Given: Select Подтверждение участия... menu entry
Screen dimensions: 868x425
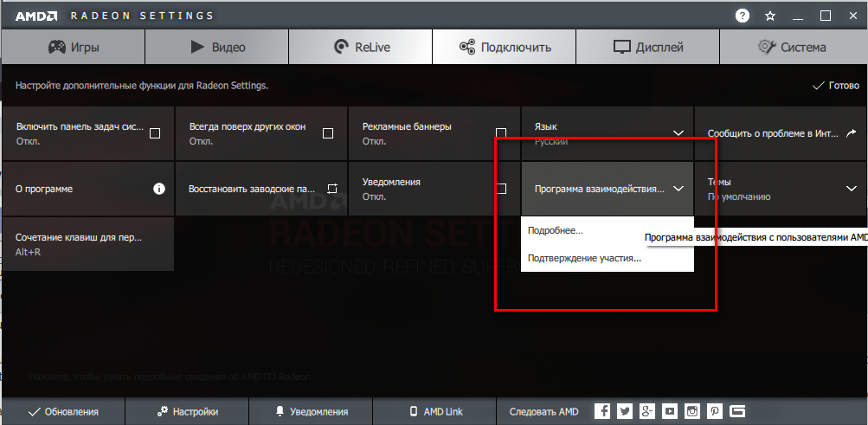Looking at the screenshot, I should [608, 258].
